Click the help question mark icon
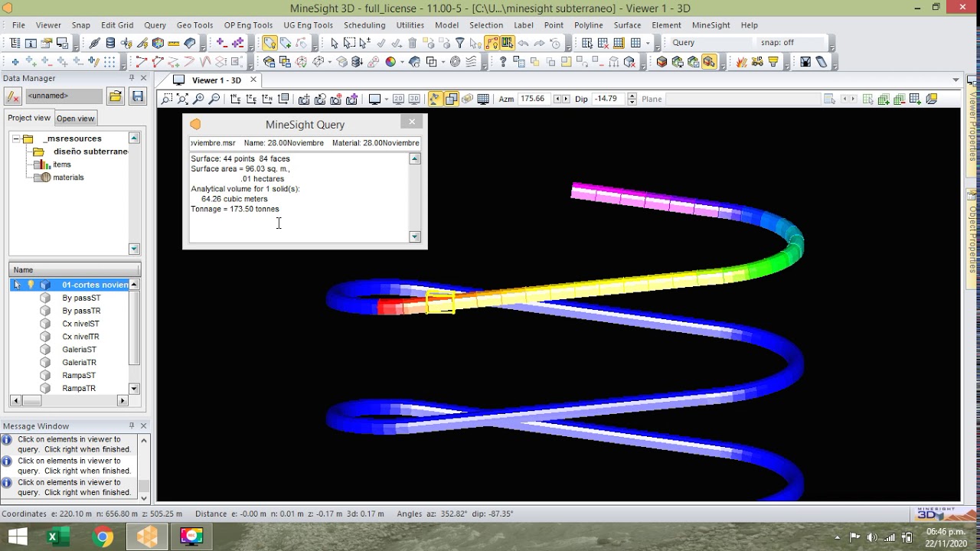980x551 pixels. click(x=503, y=62)
